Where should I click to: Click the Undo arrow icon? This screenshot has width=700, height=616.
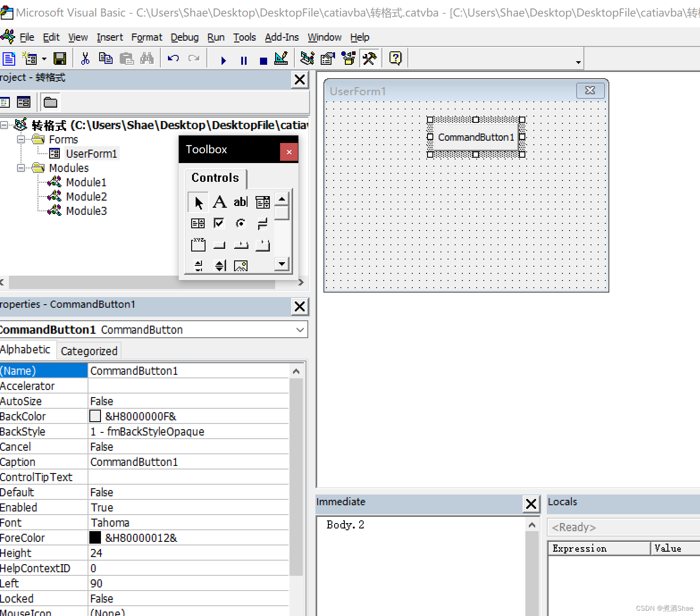pyautogui.click(x=173, y=59)
